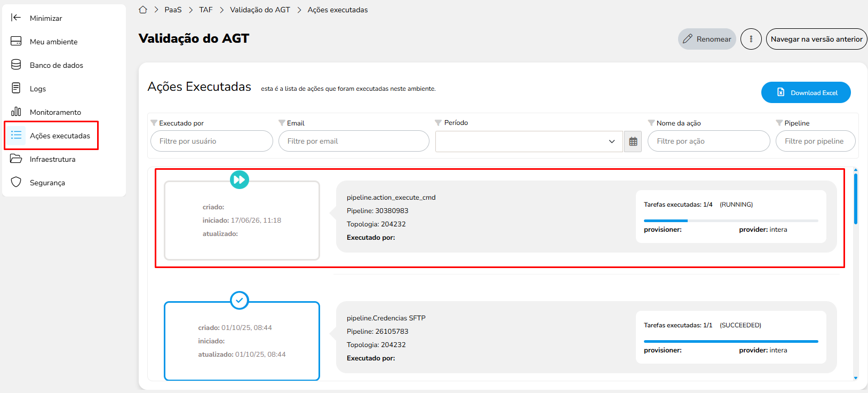Click the Ações executadas list icon
Viewport: 868px width, 393px height.
pyautogui.click(x=16, y=135)
